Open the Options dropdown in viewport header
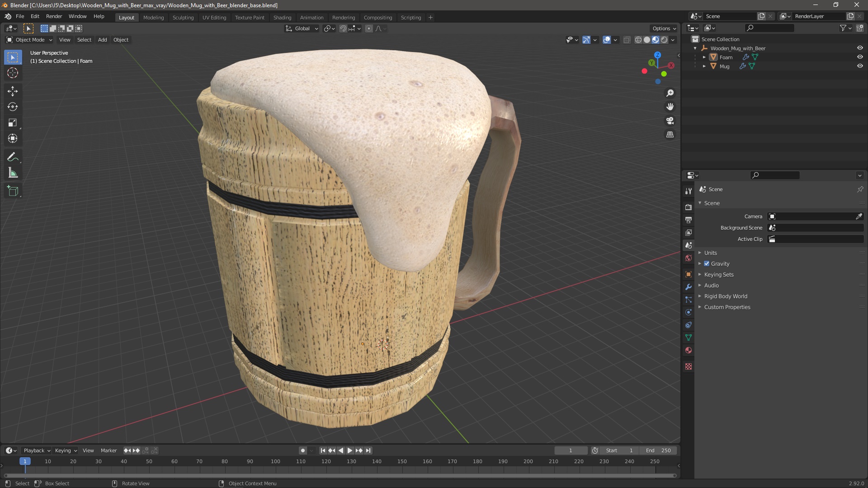This screenshot has width=868, height=488. pos(664,28)
